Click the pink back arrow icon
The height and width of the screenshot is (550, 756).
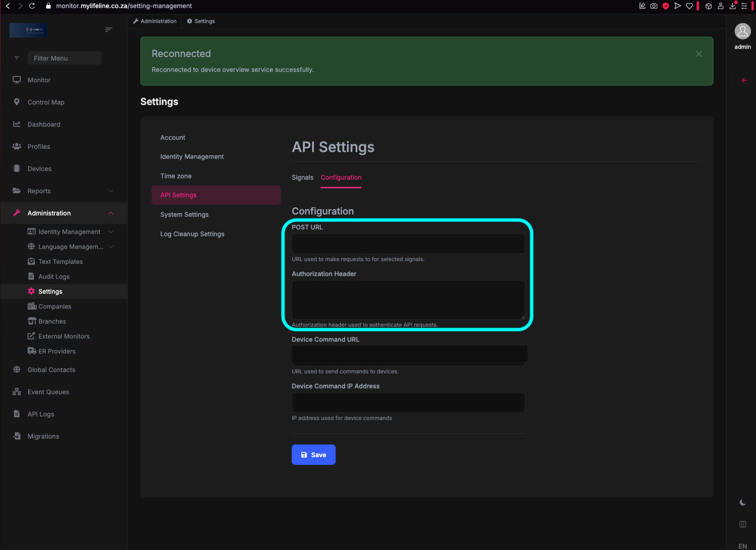[x=744, y=81]
